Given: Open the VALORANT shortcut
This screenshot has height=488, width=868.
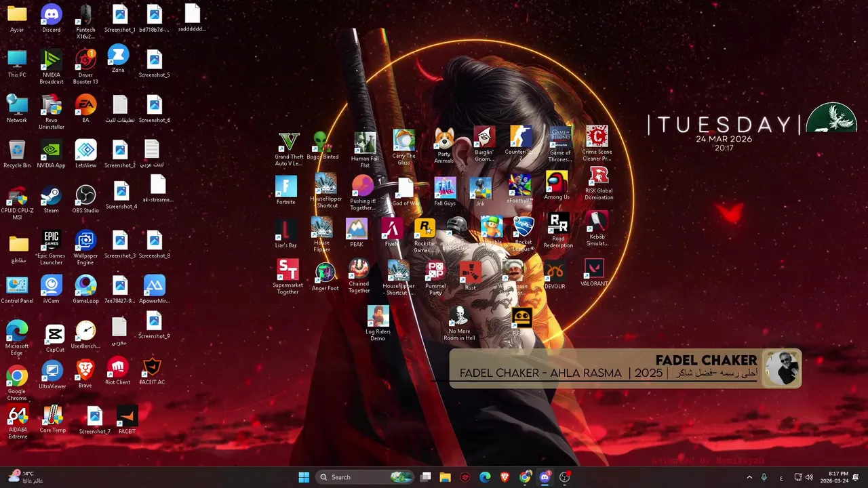Looking at the screenshot, I should [x=594, y=272].
